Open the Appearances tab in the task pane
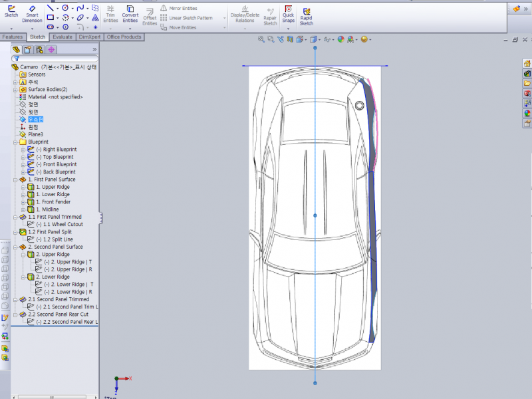The image size is (532, 399). click(527, 113)
